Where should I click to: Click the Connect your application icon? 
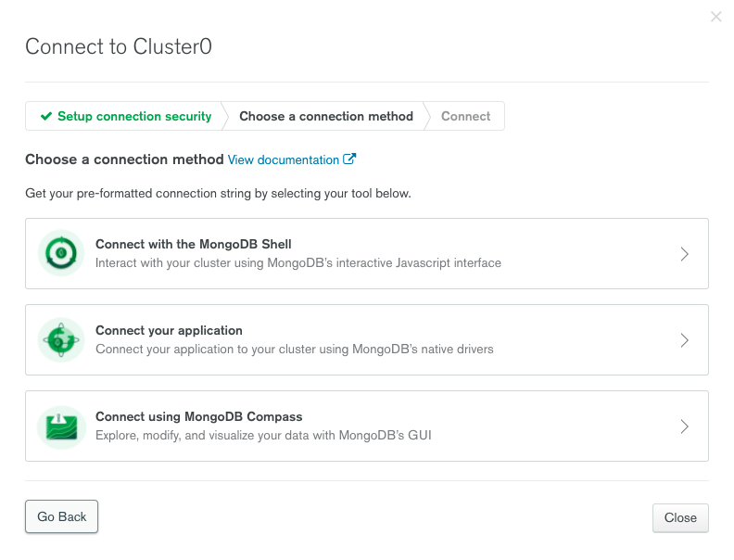[x=61, y=340]
